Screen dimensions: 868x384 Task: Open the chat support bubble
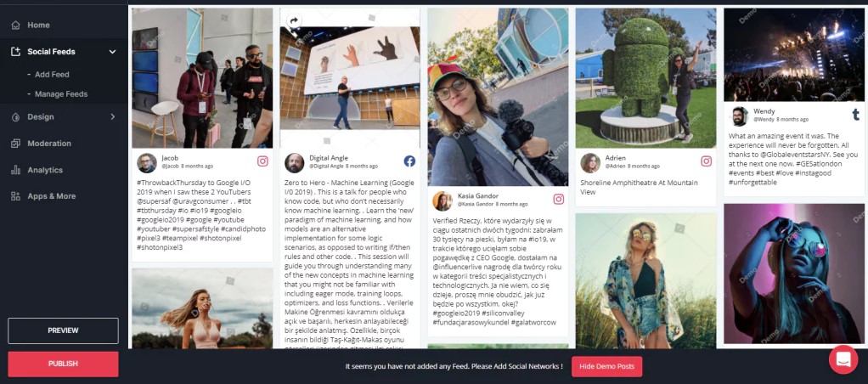pyautogui.click(x=843, y=359)
